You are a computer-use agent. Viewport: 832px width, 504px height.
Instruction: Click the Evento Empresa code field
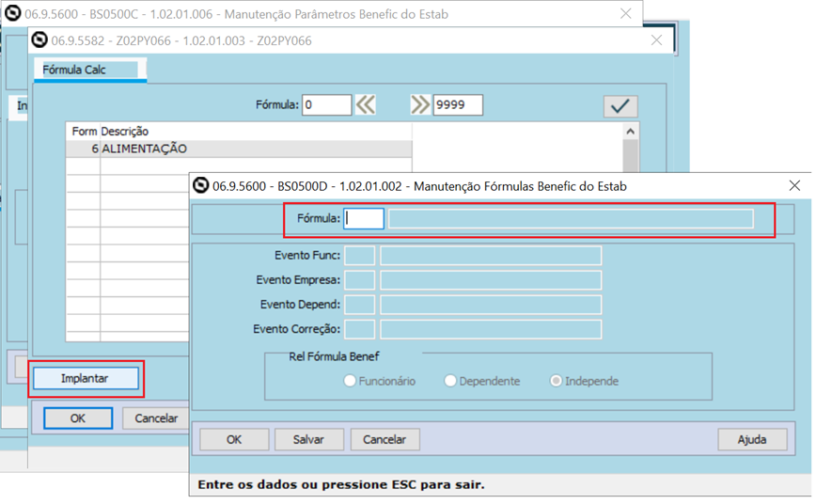coord(360,279)
